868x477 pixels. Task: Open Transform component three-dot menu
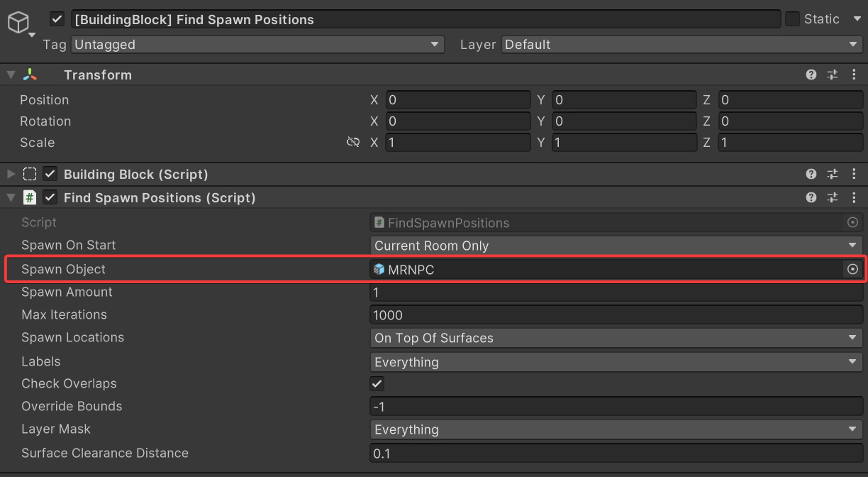854,75
